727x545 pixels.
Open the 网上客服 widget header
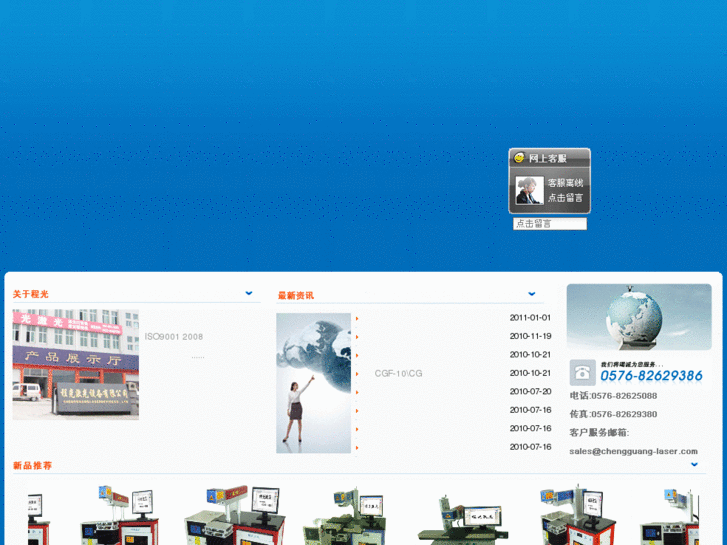(549, 158)
